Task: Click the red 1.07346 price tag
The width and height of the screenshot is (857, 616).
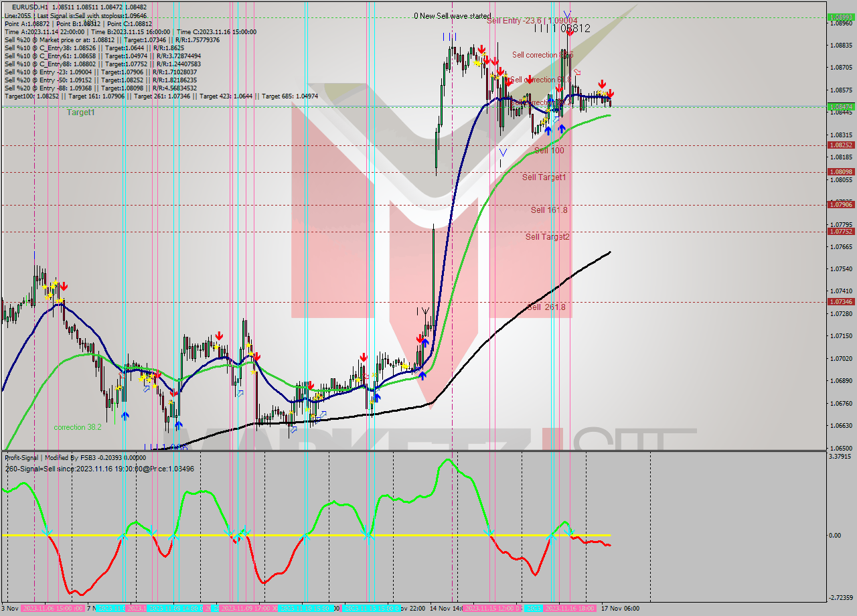Action: [841, 301]
